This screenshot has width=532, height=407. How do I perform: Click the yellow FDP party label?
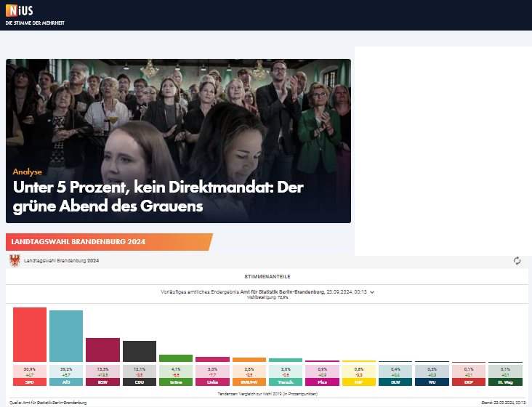(358, 382)
